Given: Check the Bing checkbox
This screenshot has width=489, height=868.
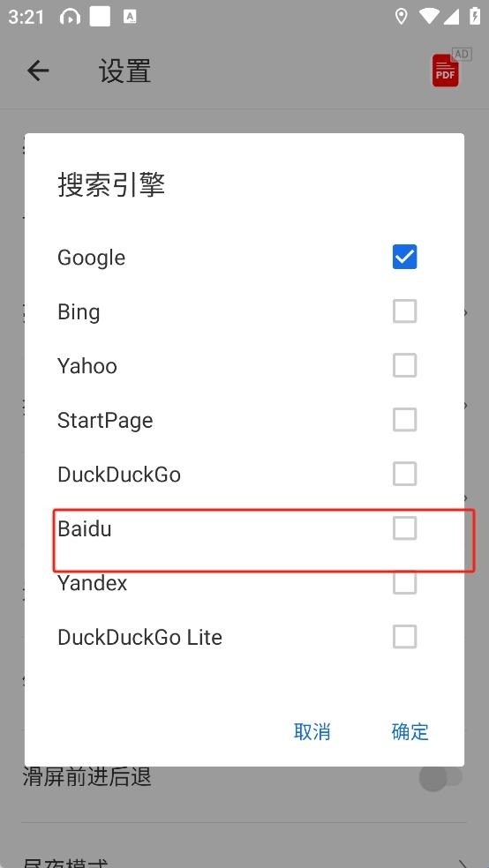Looking at the screenshot, I should pyautogui.click(x=405, y=311).
